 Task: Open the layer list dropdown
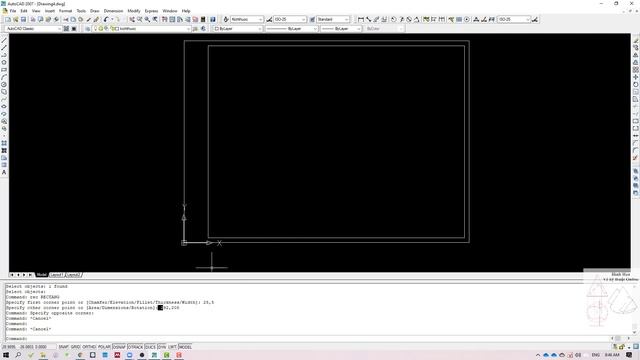coord(142,29)
